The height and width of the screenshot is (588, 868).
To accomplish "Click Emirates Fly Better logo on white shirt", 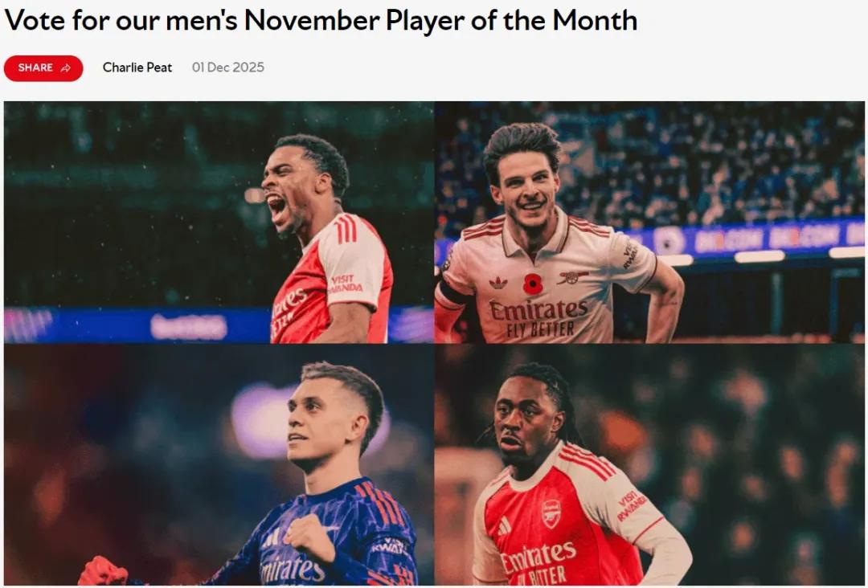I will point(538,318).
